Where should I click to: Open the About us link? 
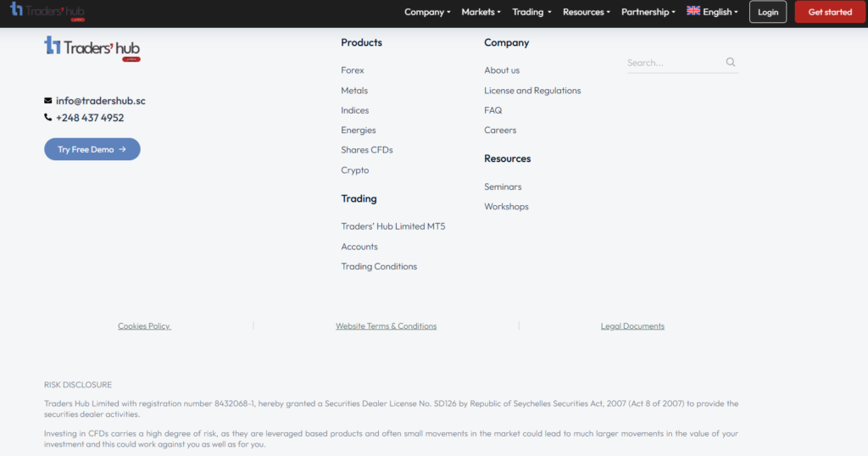[502, 70]
